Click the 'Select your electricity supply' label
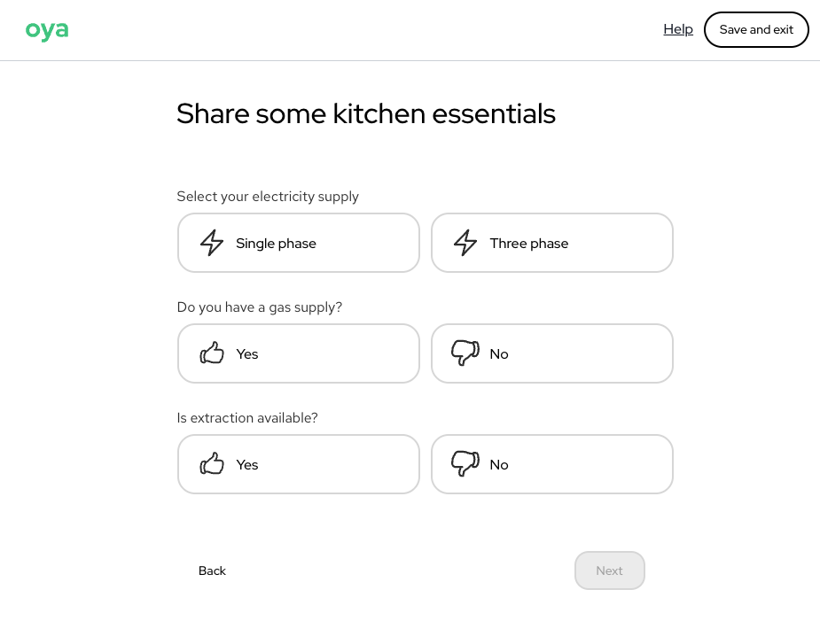 [268, 197]
